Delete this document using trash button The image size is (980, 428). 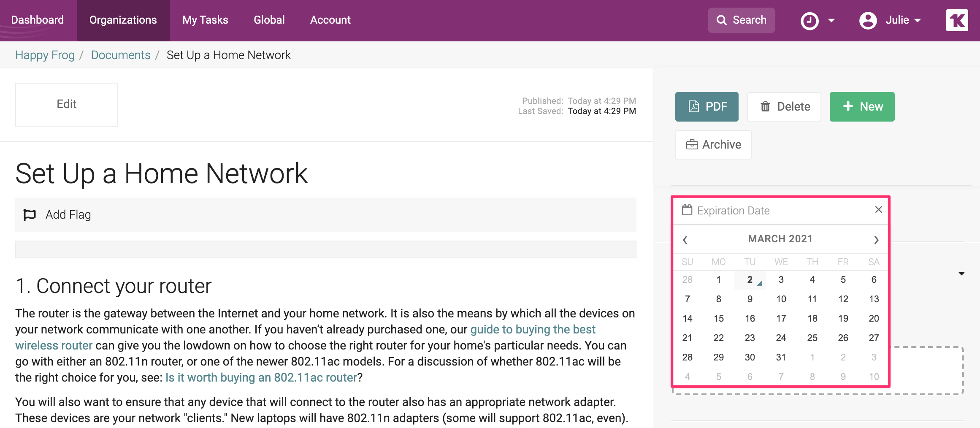point(784,107)
